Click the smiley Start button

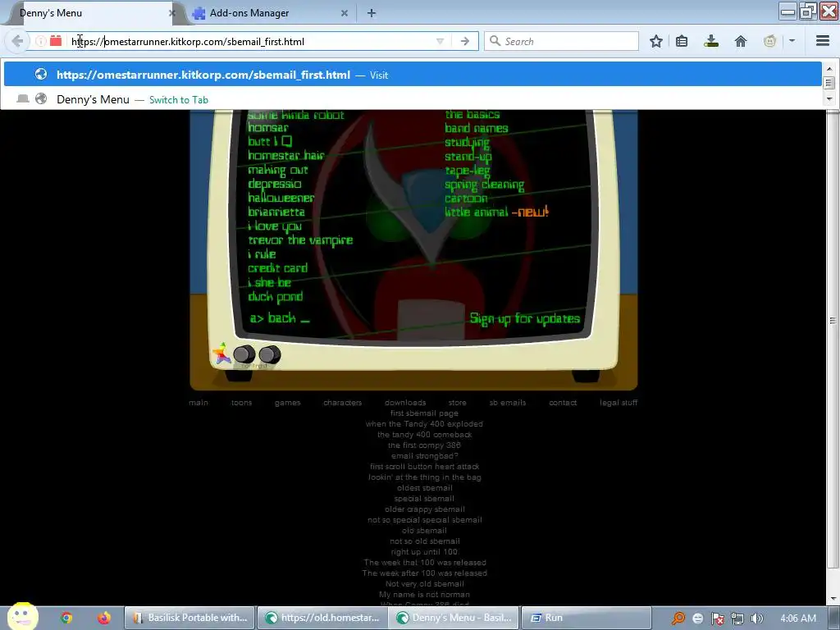23,616
